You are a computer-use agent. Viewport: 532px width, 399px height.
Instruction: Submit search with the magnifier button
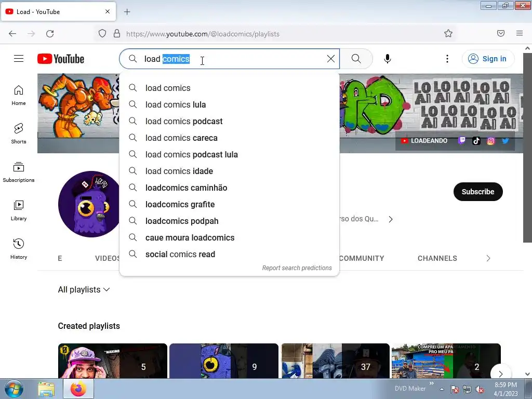[356, 59]
